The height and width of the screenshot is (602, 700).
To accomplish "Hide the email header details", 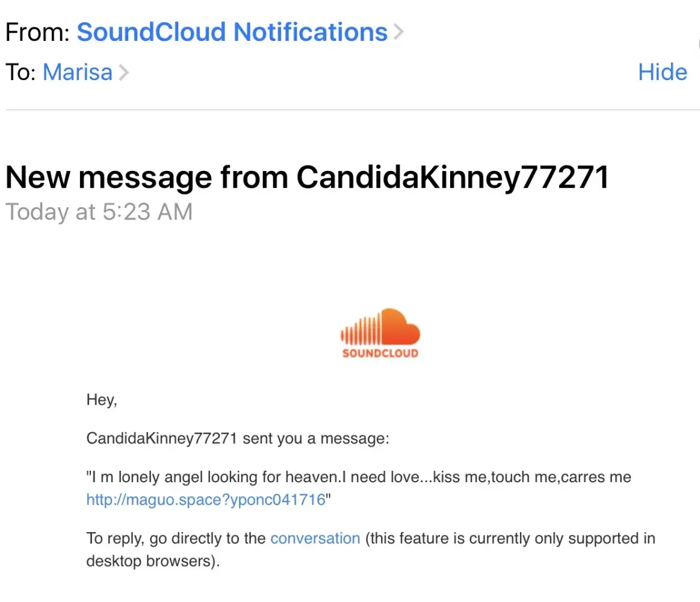I will point(662,72).
